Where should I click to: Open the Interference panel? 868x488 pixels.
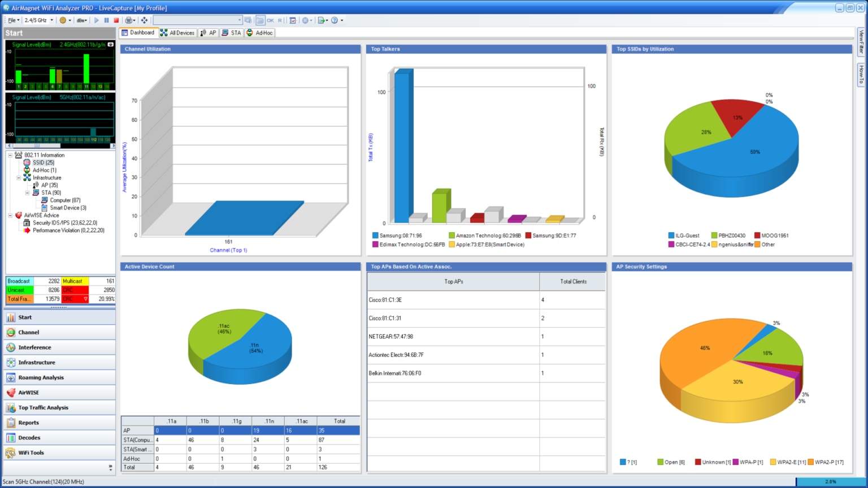click(33, 347)
